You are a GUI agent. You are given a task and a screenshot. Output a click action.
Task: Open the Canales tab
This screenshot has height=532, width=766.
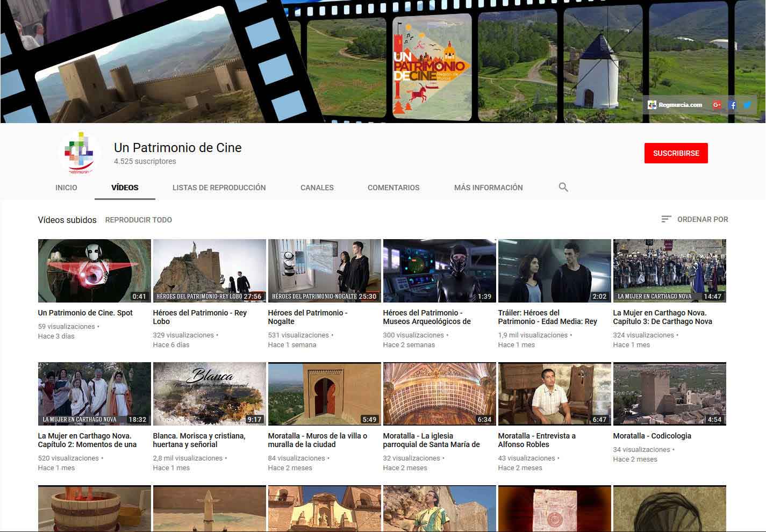click(317, 188)
